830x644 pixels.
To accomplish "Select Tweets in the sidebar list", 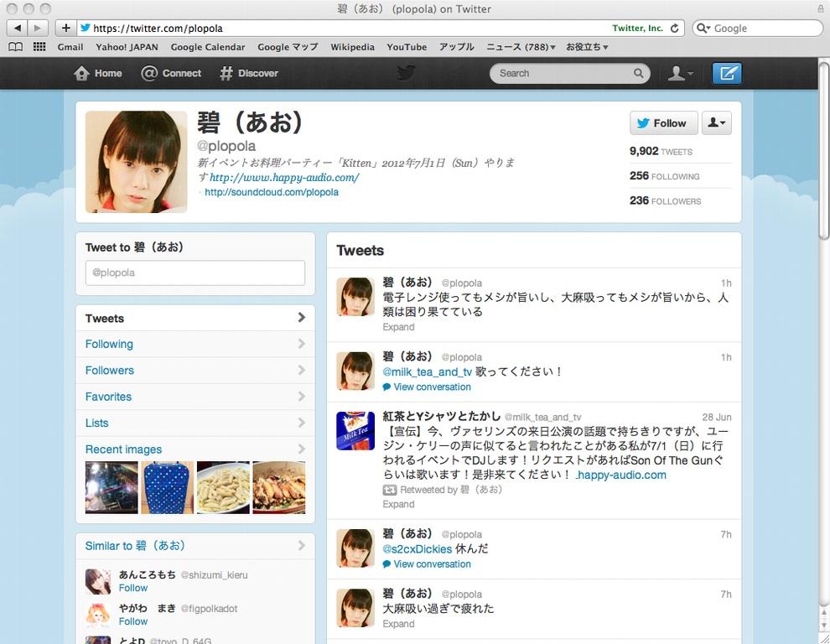I will 195,319.
